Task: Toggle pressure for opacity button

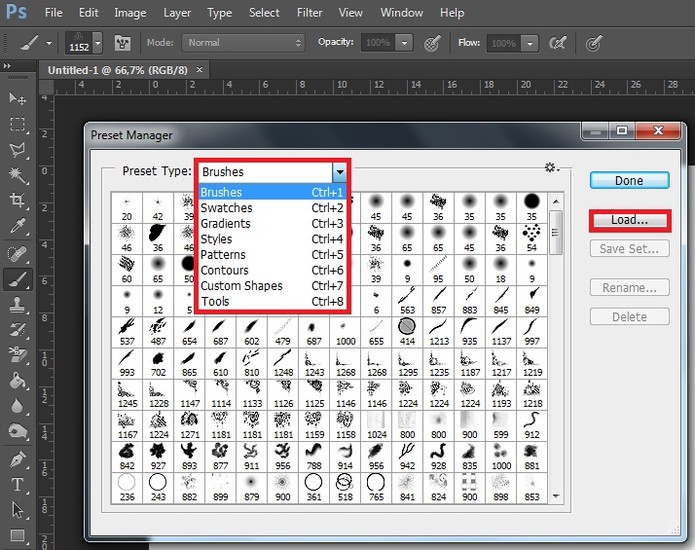Action: click(x=433, y=43)
